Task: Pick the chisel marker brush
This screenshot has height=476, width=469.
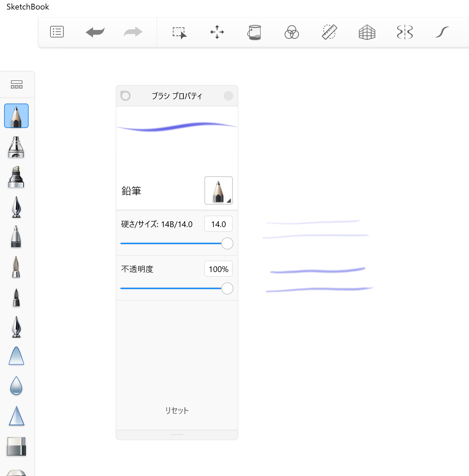Action: [16, 177]
